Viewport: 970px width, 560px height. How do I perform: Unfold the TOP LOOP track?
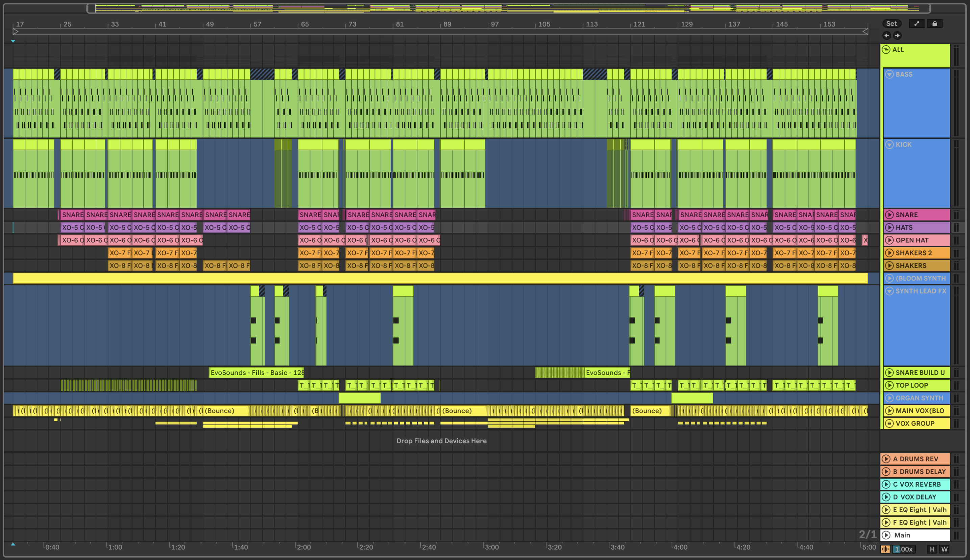(x=889, y=385)
